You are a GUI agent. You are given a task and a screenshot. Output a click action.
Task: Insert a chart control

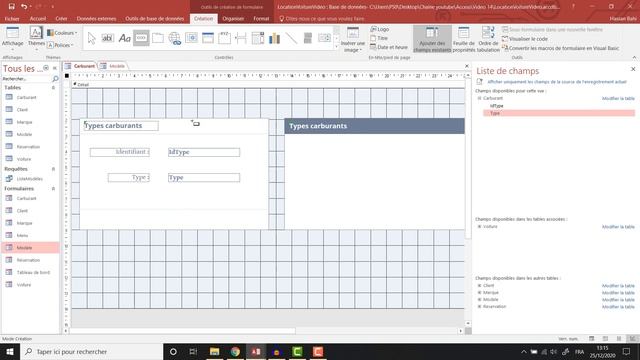(274, 38)
